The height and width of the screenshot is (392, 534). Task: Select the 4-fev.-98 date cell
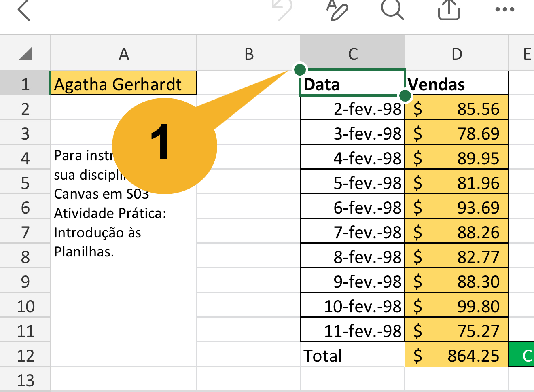pos(352,158)
